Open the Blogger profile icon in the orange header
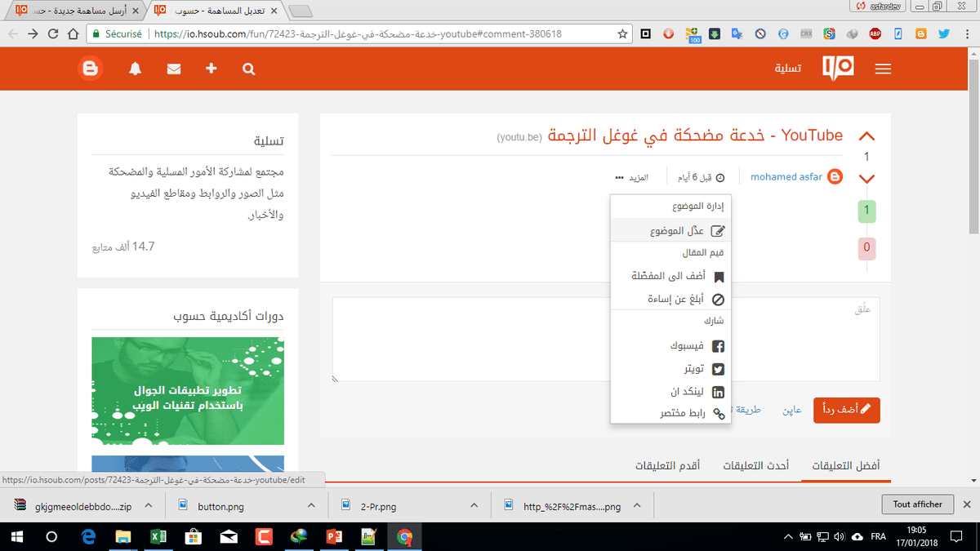Image resolution: width=980 pixels, height=551 pixels. [91, 69]
